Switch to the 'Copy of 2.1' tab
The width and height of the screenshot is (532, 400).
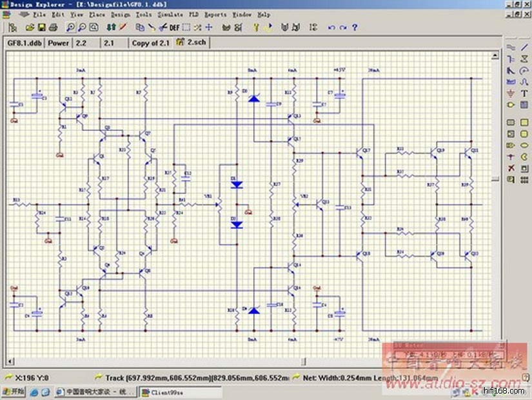click(150, 43)
